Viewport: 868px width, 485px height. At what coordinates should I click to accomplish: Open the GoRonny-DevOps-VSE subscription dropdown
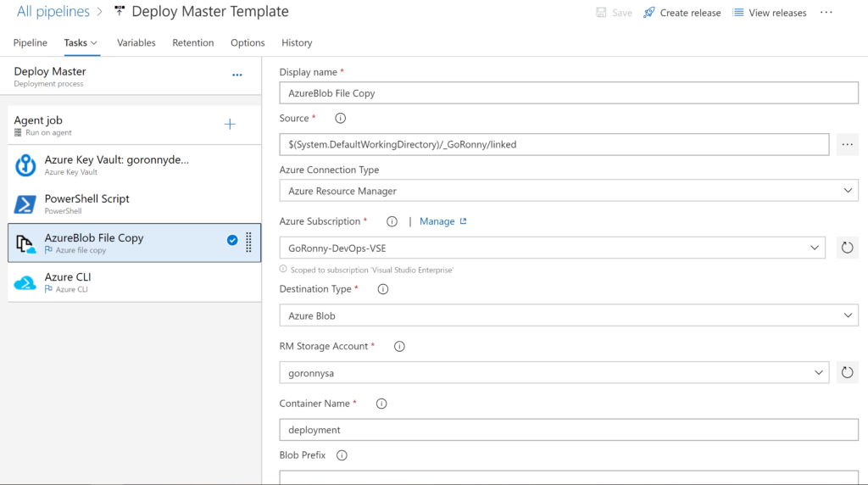553,248
